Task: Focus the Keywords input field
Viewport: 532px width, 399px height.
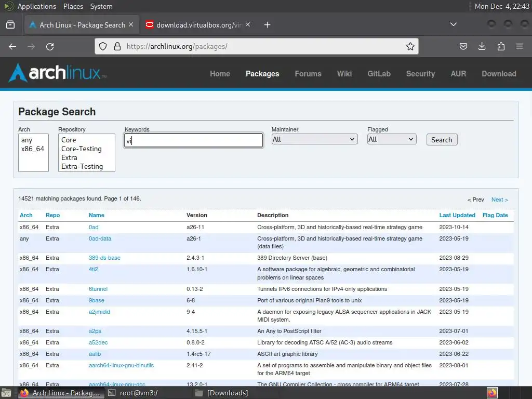Action: 193,140
